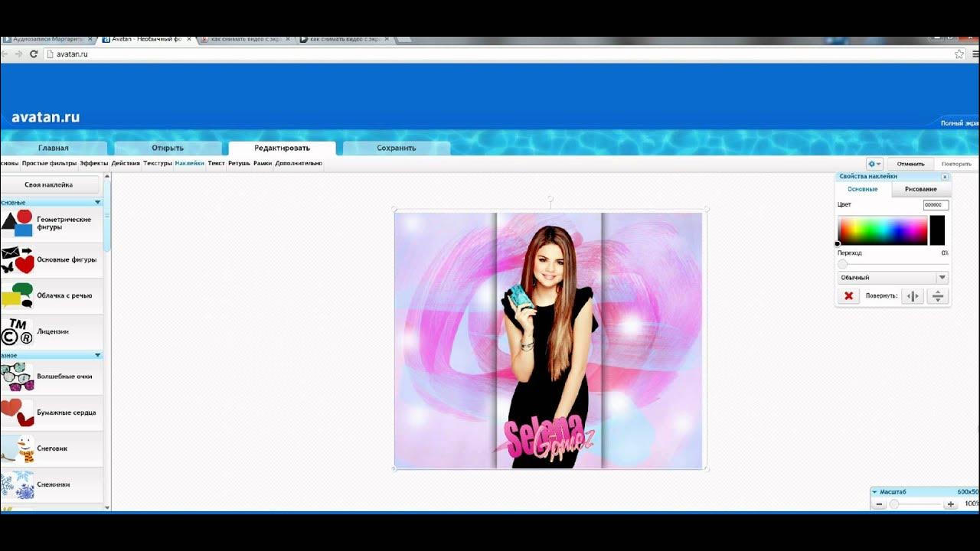Click the Переход transition slider handle
This screenshot has height=551, width=980.
pyautogui.click(x=842, y=264)
